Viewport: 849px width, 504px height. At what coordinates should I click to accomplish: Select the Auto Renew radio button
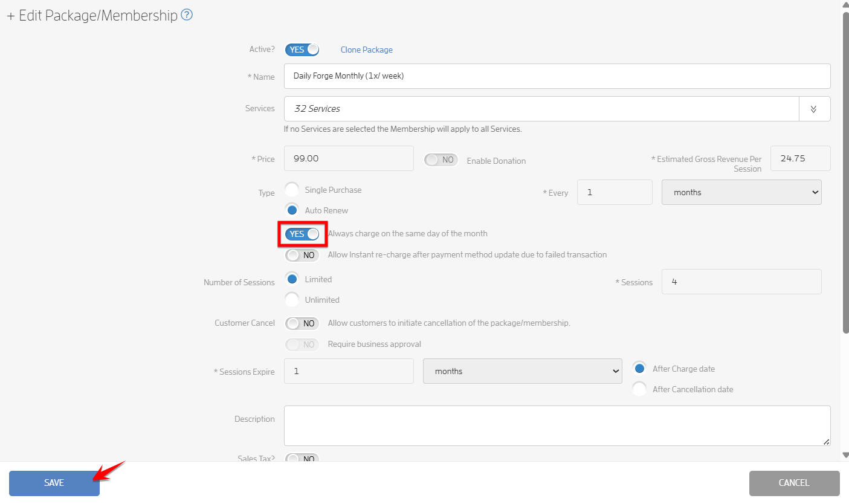(x=292, y=210)
